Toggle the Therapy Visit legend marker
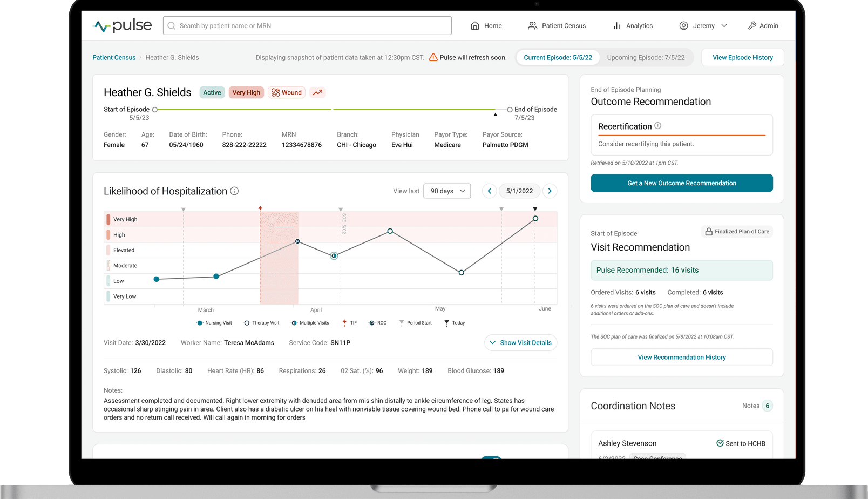This screenshot has height=499, width=868. 247,322
